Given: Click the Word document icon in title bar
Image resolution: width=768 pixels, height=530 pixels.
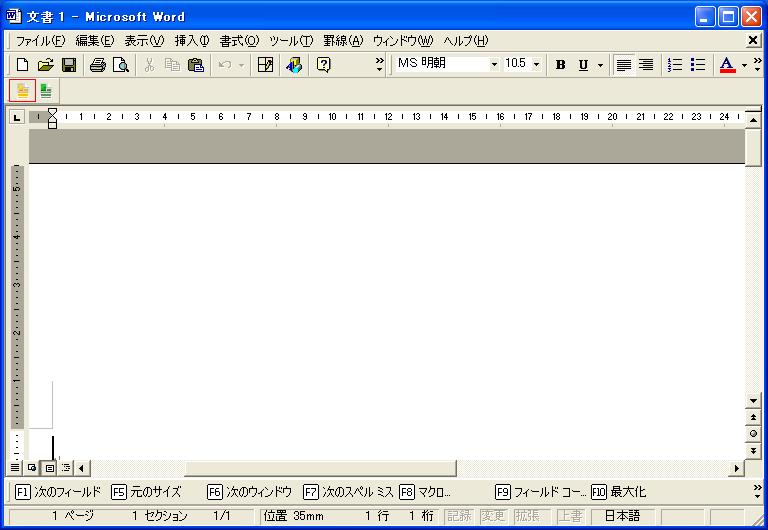Looking at the screenshot, I should pos(13,16).
